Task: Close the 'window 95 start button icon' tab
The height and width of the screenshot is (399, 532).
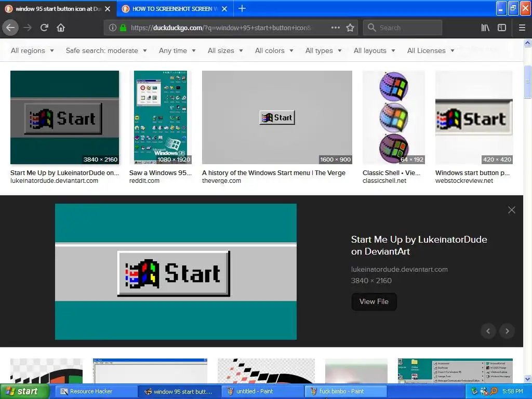Action: (108, 9)
